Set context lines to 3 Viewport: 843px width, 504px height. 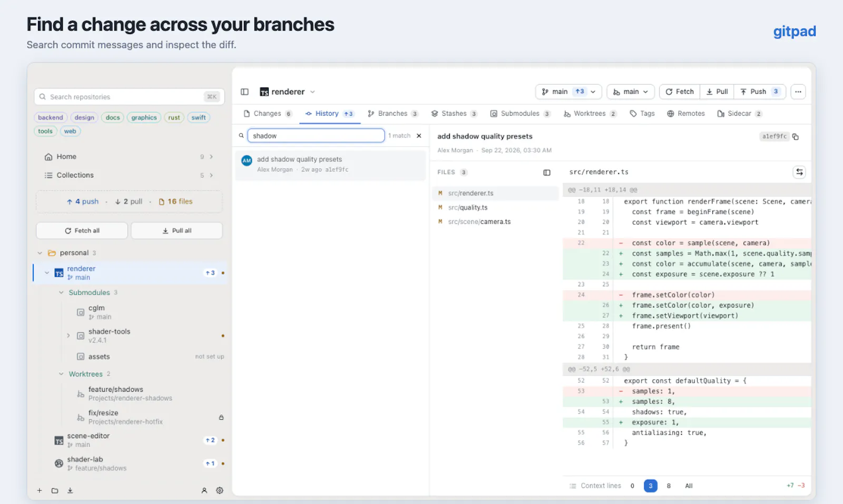pos(651,486)
